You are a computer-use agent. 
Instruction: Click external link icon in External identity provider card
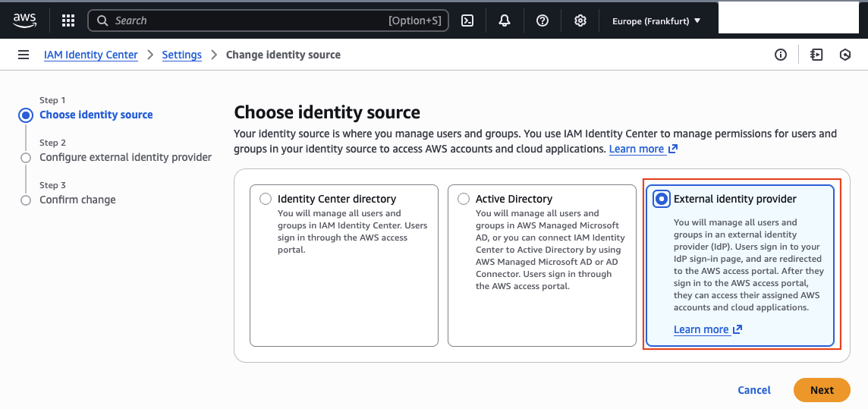pos(737,329)
